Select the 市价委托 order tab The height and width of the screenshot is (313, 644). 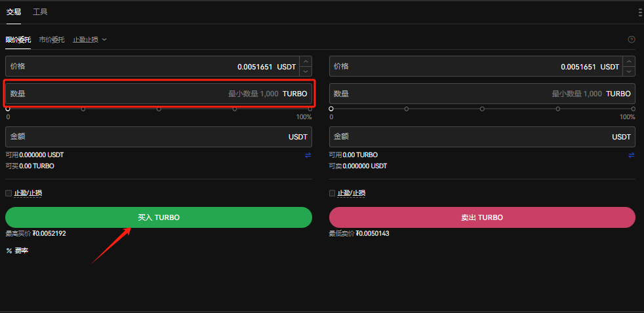tap(52, 40)
